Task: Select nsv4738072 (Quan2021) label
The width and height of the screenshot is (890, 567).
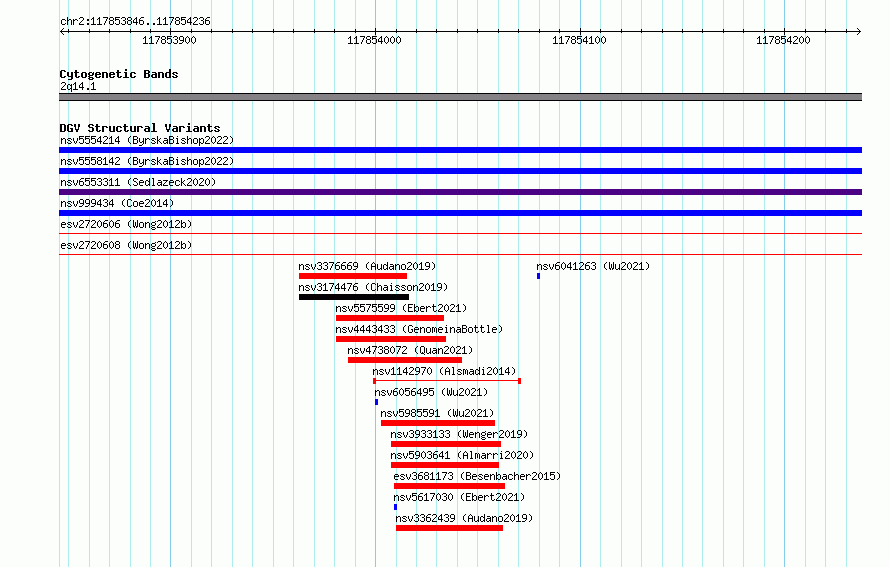Action: (410, 350)
